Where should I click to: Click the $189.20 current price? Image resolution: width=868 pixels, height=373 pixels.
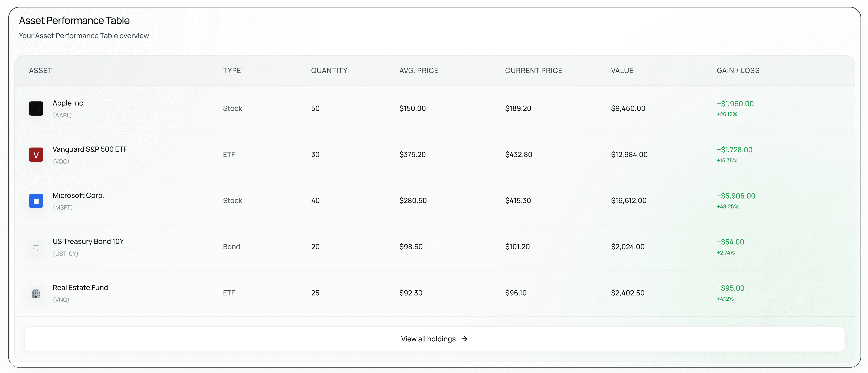518,108
